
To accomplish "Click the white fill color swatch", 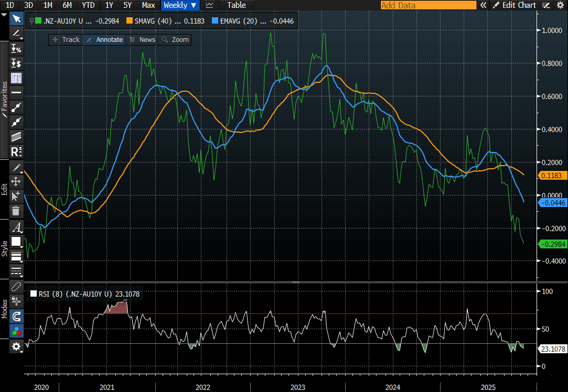I will point(16,242).
